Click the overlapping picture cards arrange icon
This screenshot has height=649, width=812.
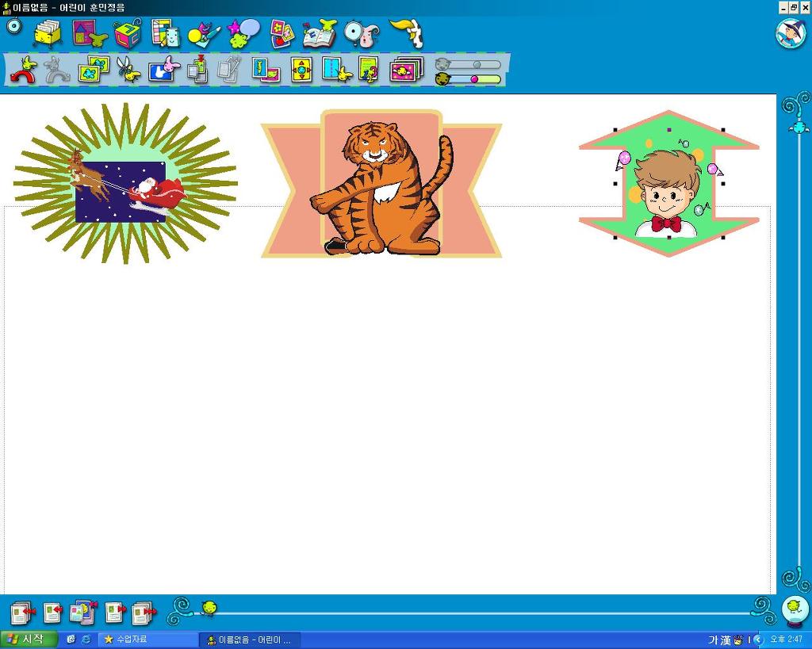point(266,70)
